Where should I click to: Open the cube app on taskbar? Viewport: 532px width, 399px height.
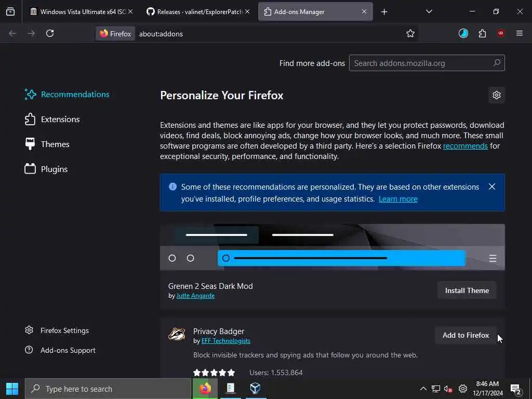tap(256, 389)
